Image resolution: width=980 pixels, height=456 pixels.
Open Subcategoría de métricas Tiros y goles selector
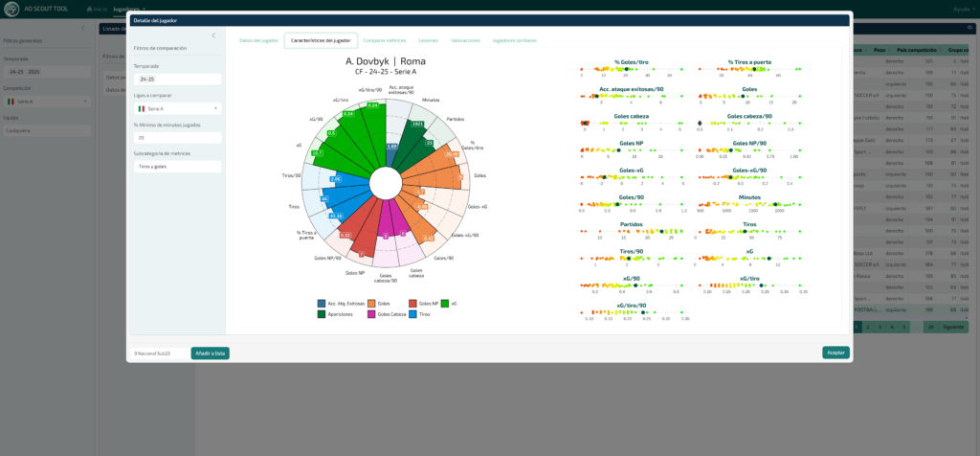pyautogui.click(x=177, y=167)
